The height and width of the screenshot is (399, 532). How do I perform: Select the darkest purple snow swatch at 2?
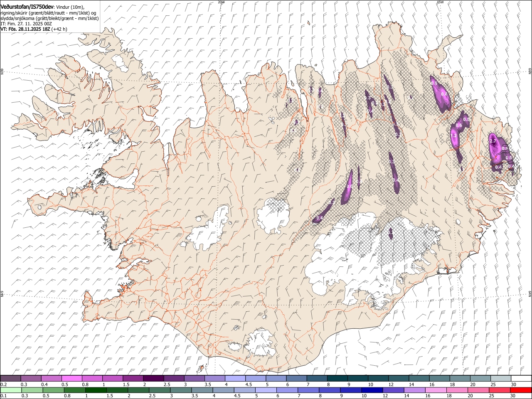click(153, 379)
